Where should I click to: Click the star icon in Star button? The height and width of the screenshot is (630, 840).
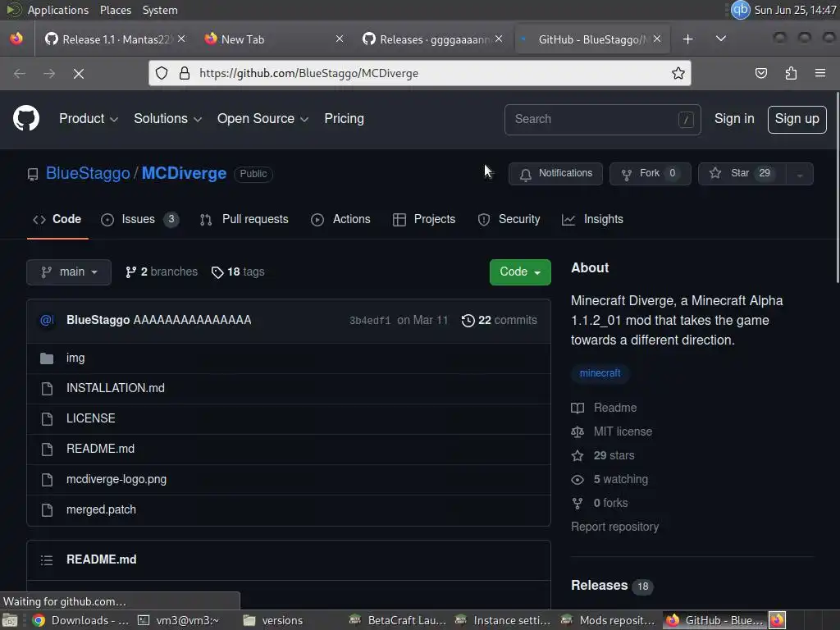point(715,173)
